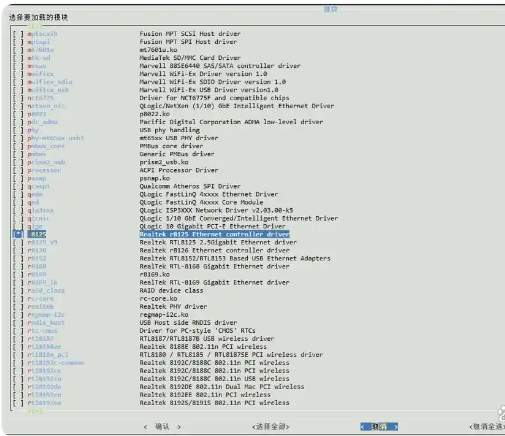Viewport: 505px width, 436px height.
Task: Select the 'MediaTek SD/MMC Card Driver' row text
Action: [x=190, y=58]
